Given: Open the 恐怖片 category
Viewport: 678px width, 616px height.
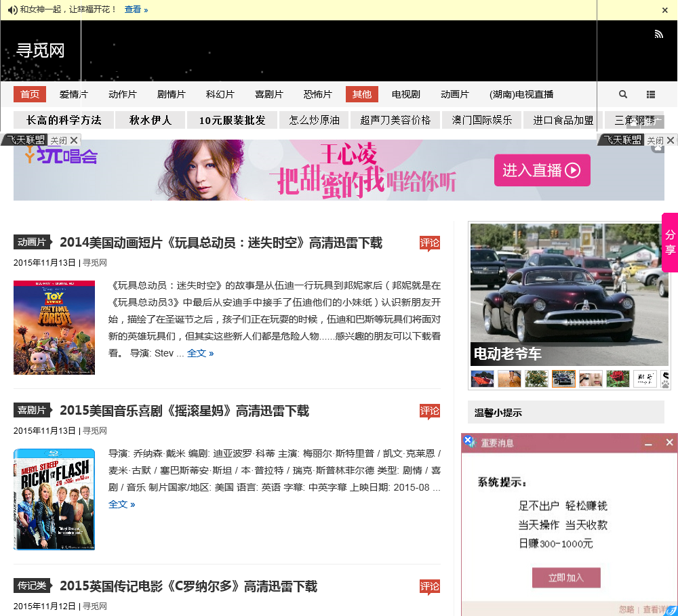Looking at the screenshot, I should coord(318,94).
